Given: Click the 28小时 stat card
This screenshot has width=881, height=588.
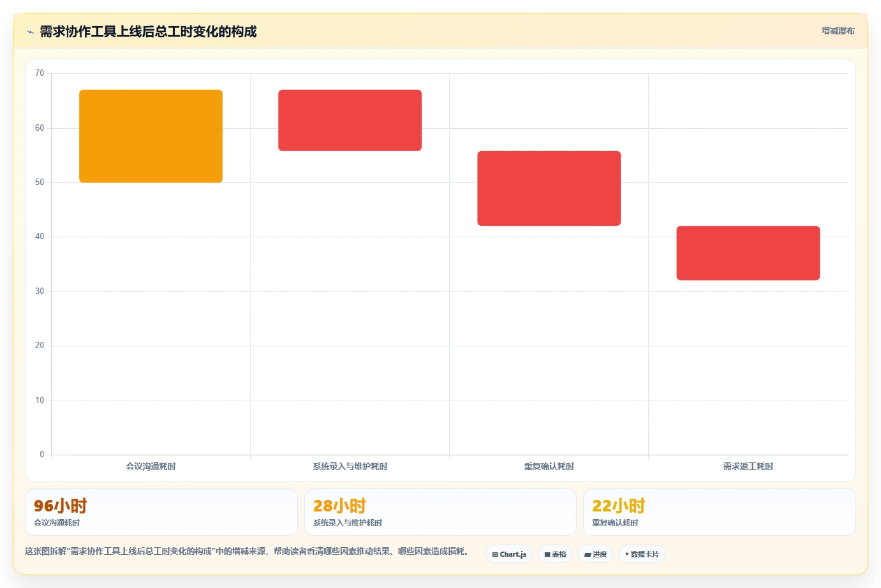Looking at the screenshot, I should (x=440, y=512).
